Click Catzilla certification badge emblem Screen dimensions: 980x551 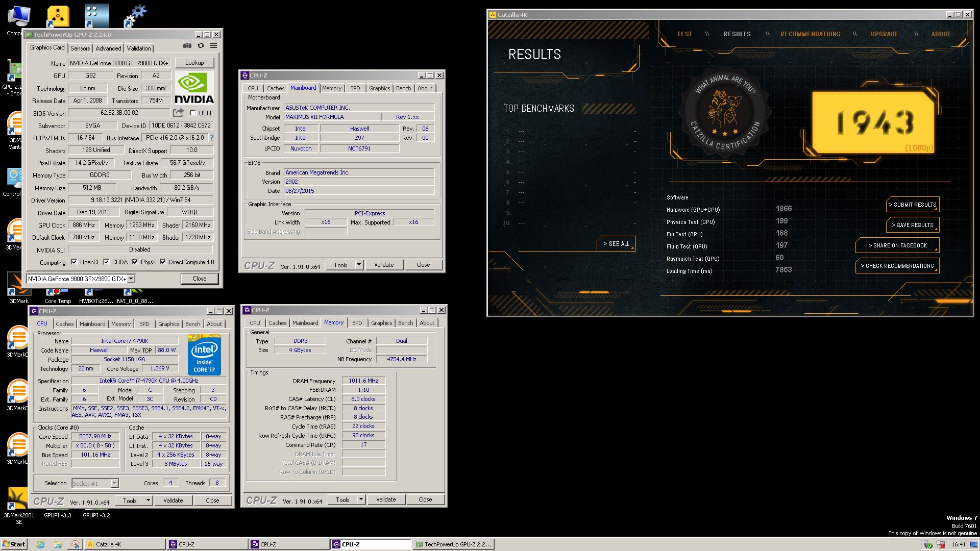(725, 111)
